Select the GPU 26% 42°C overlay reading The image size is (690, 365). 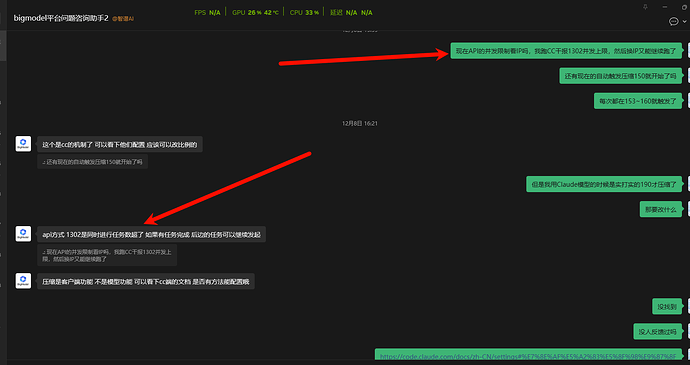255,13
